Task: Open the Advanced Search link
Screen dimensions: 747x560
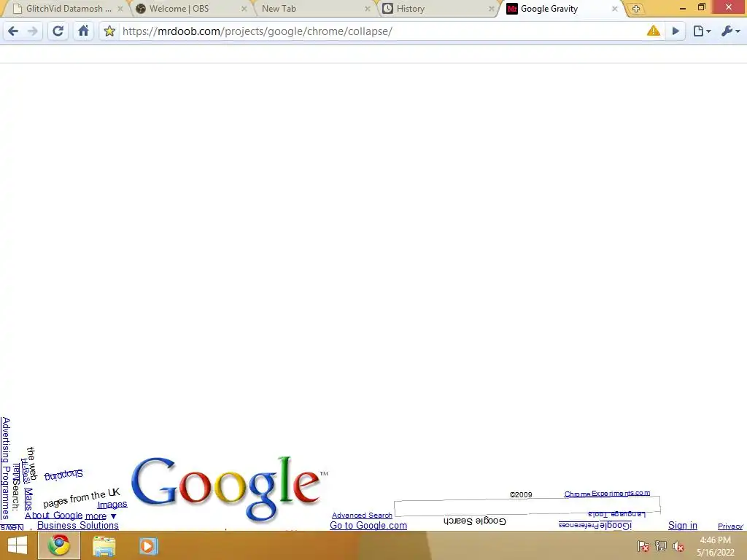Action: (362, 516)
